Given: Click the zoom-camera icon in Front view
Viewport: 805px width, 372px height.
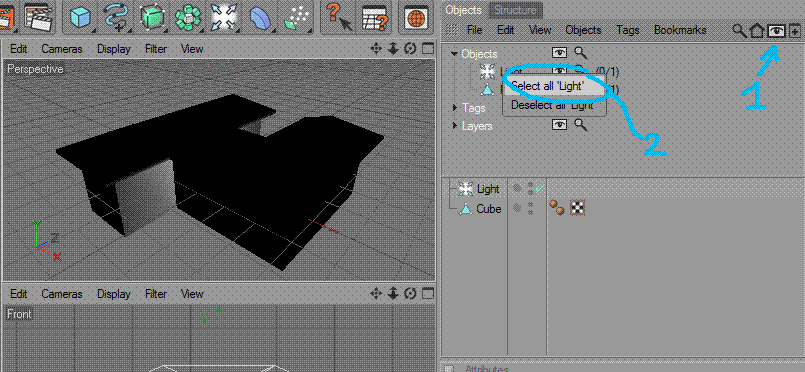Looking at the screenshot, I should (393, 293).
